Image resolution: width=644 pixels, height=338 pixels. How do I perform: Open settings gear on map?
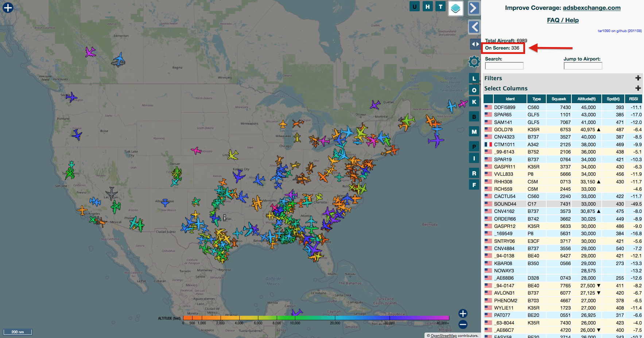coord(474,62)
